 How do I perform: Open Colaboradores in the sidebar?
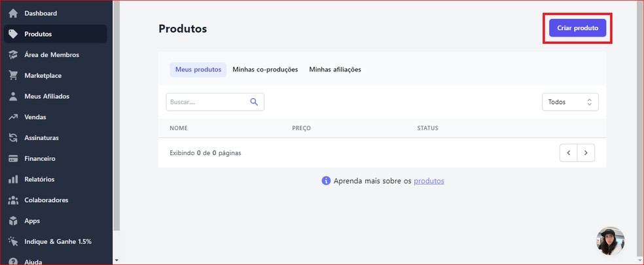point(46,200)
